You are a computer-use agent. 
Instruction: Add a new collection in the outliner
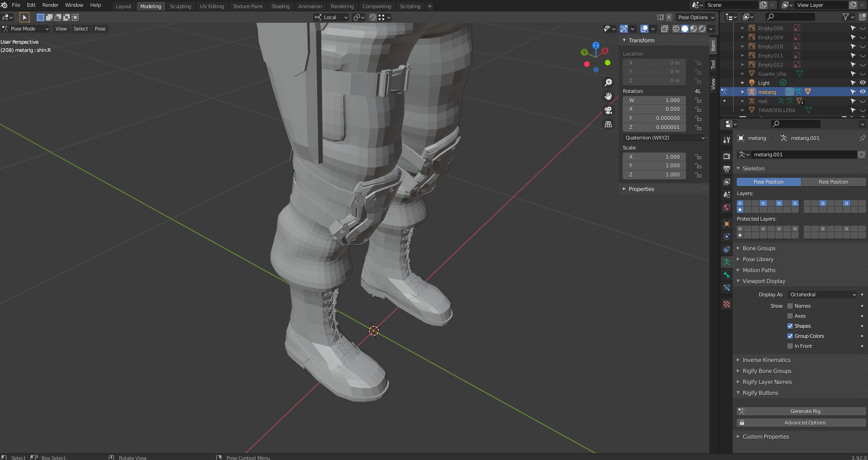pyautogui.click(x=862, y=17)
